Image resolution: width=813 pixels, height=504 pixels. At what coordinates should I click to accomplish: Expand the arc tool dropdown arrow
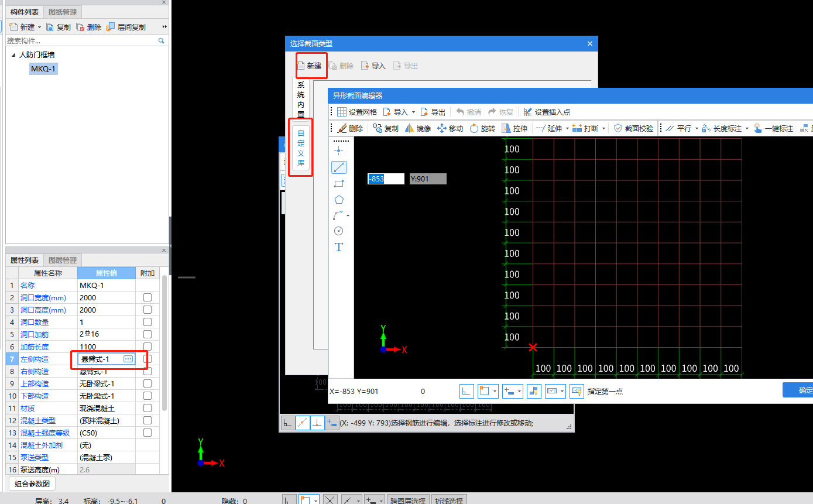click(x=348, y=216)
